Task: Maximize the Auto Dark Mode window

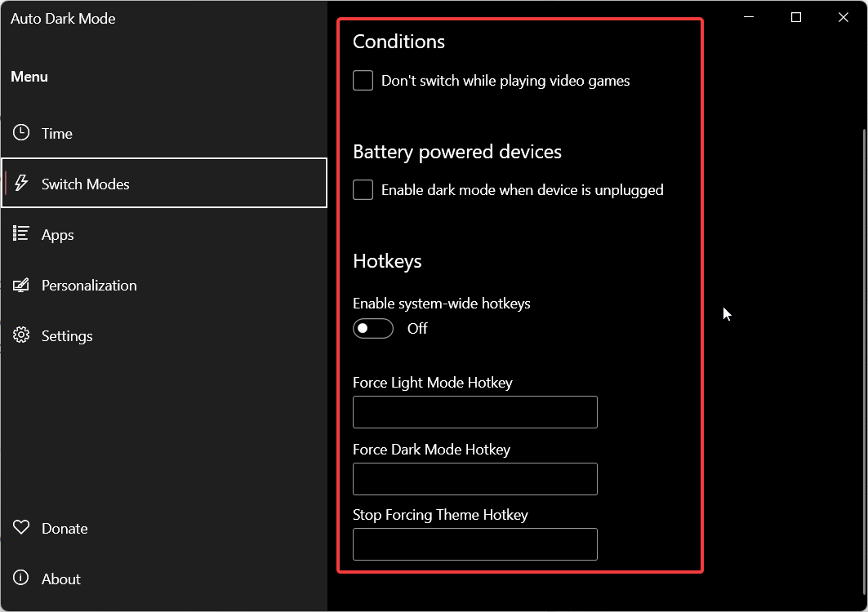Action: [796, 17]
